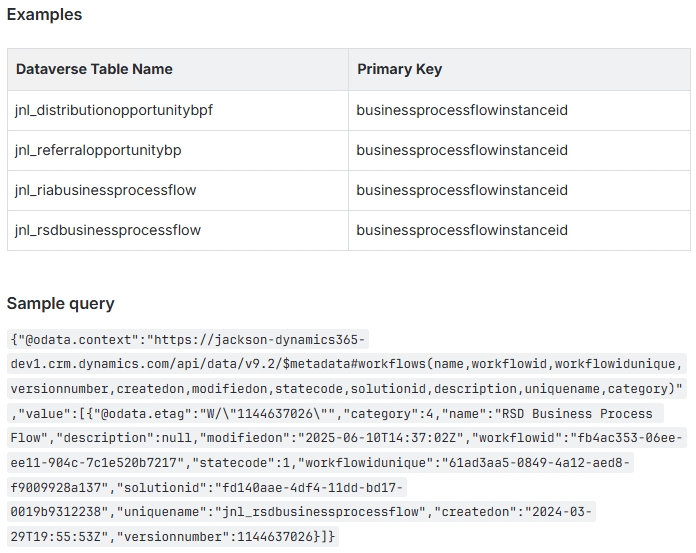Select the jnl_distributionopportunitybpf table cell

pos(113,110)
